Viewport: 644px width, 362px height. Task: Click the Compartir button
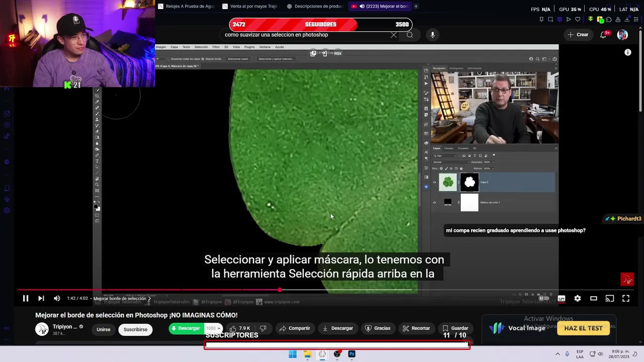coord(295,328)
